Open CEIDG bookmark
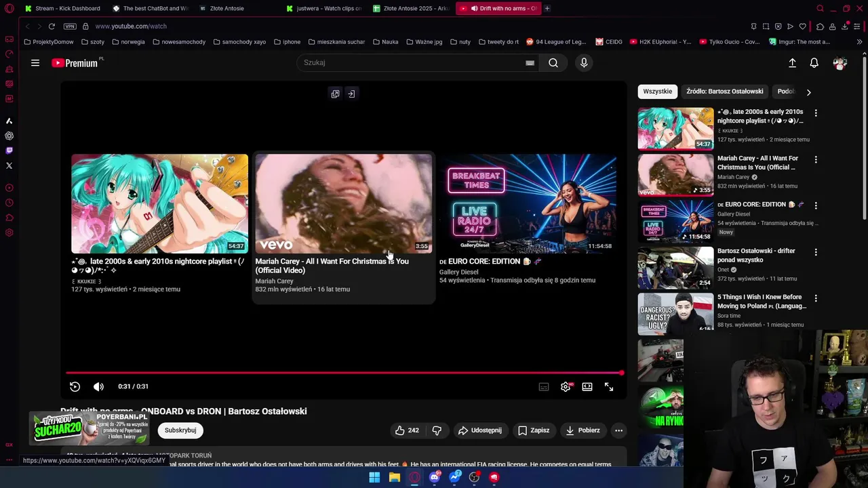The image size is (868, 488). (609, 42)
